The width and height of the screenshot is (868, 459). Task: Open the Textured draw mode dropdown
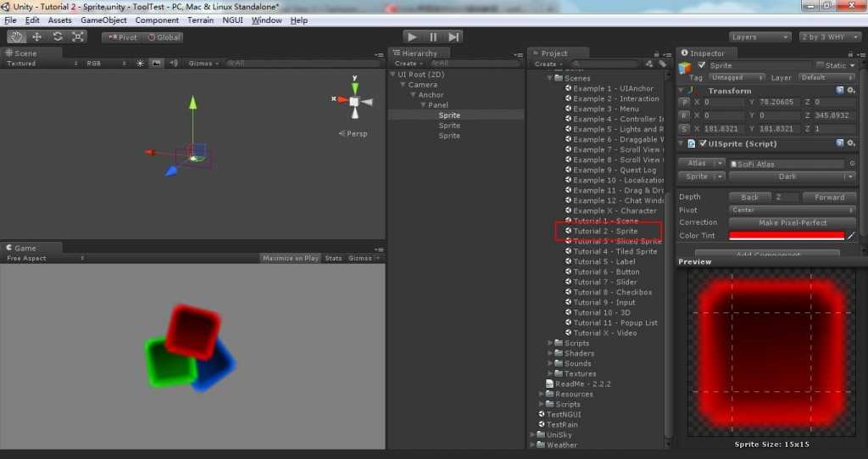[x=42, y=63]
